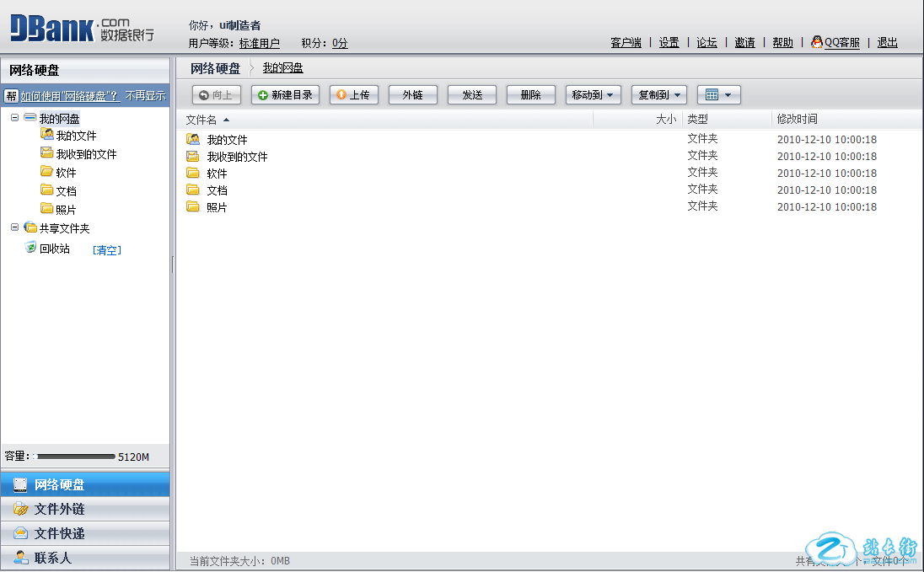The width and height of the screenshot is (924, 572).
Task: Click the recycle bin icon in sidebar
Action: [x=31, y=248]
